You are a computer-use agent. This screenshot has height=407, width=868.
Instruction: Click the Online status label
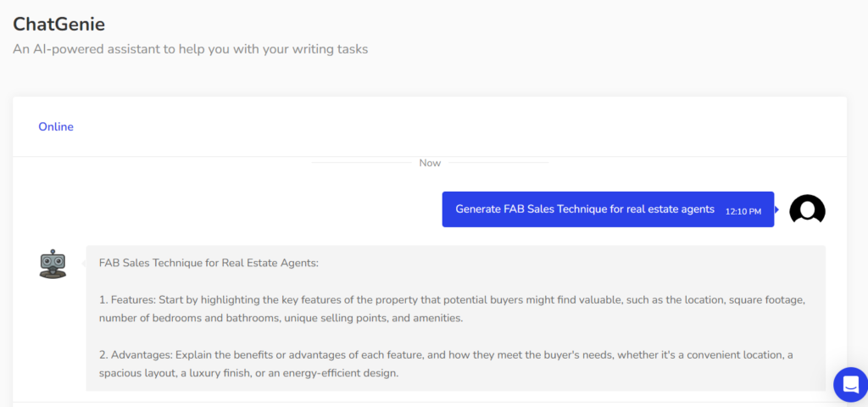[56, 126]
